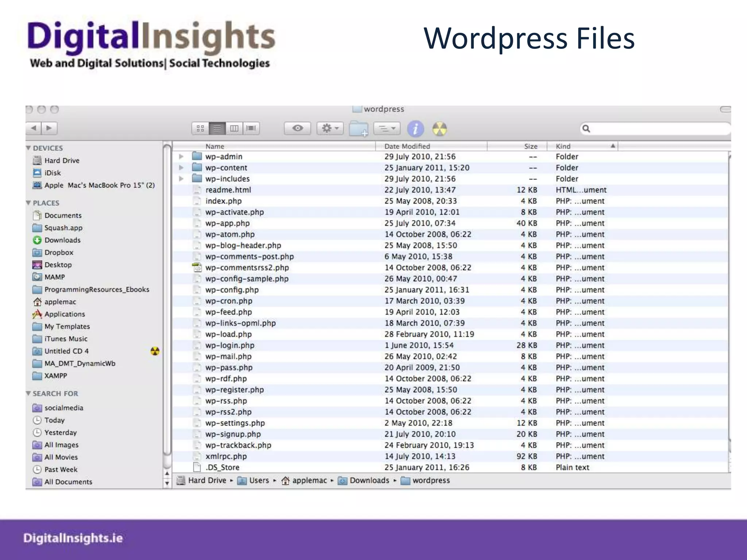Switch to icon view in the toolbar
Image resolution: width=747 pixels, height=560 pixels.
tap(200, 128)
